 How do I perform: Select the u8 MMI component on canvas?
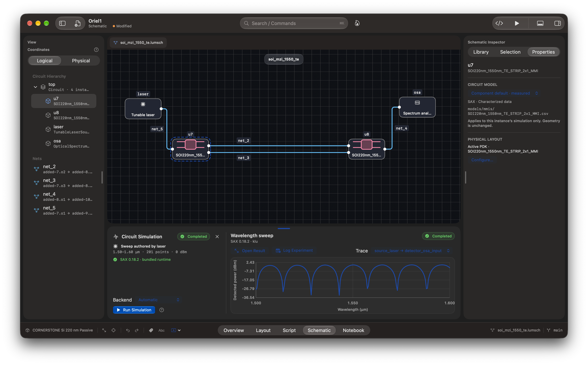point(366,149)
